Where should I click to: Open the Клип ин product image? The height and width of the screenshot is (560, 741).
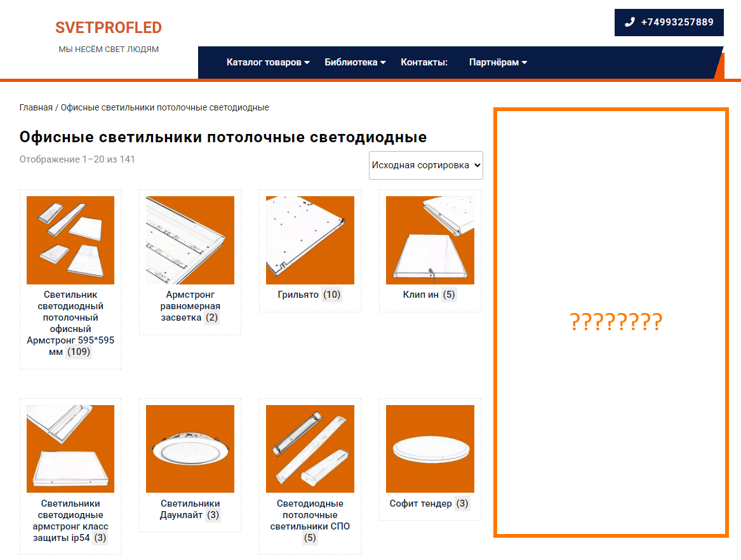(430, 240)
